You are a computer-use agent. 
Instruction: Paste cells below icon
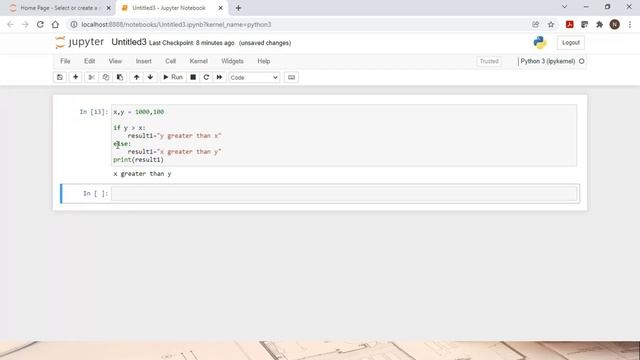click(120, 77)
